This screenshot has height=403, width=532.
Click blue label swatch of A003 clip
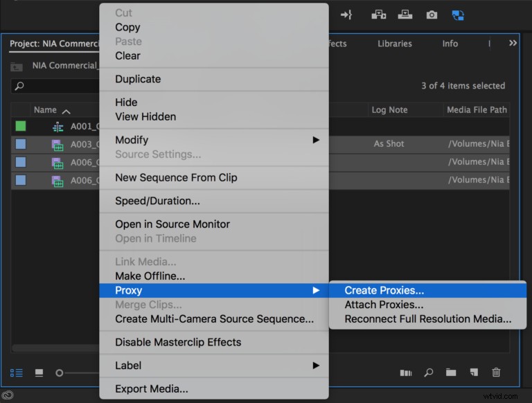pyautogui.click(x=21, y=144)
